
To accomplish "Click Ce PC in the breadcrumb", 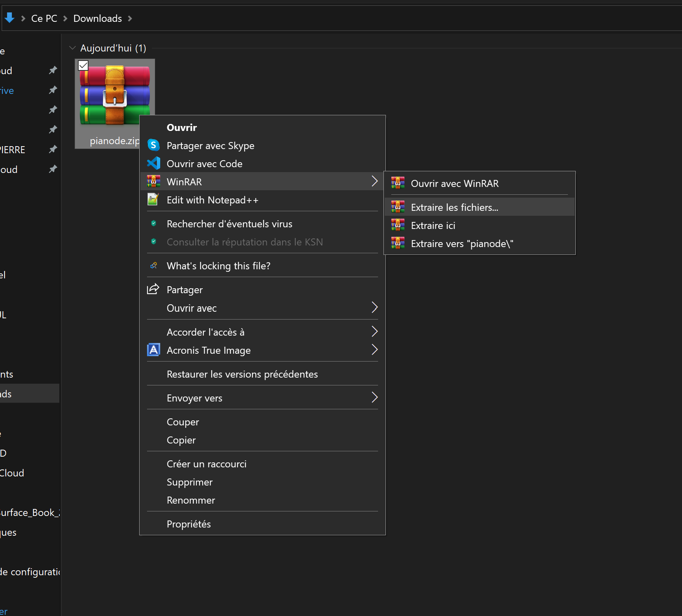I will 44,19.
